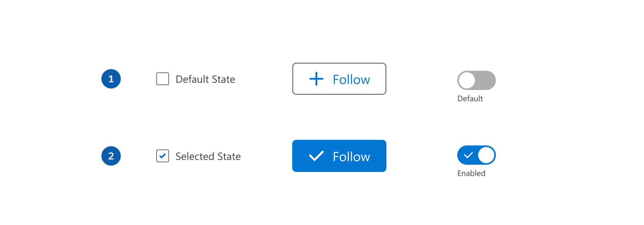Viewport: 644px width, 225px height.
Task: Click the white "Follow" text in blue button
Action: (x=351, y=157)
